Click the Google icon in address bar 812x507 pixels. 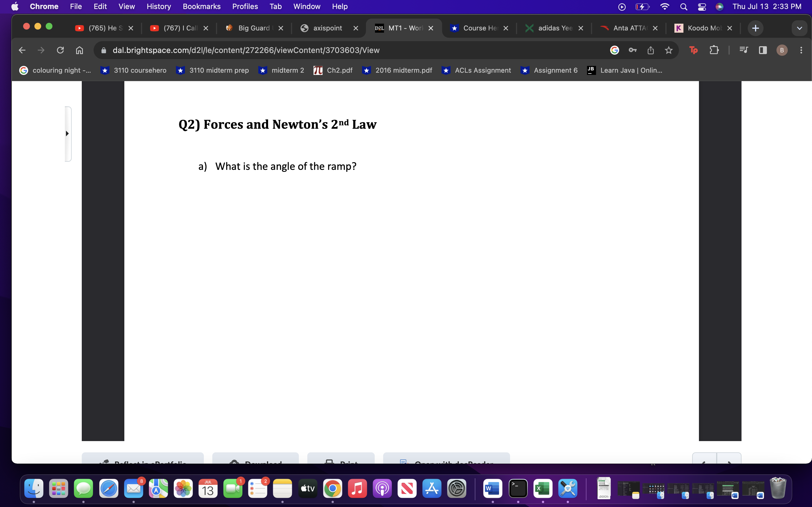(614, 50)
